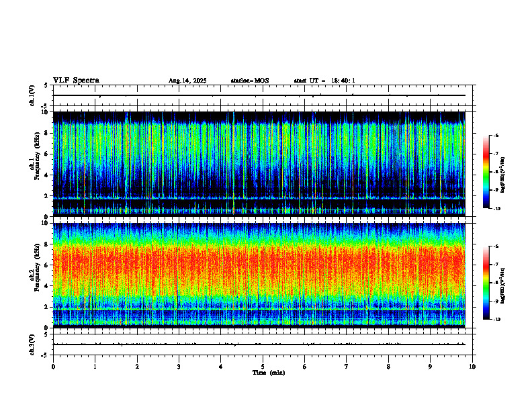The height and width of the screenshot is (411, 532).
Task: Click the time axis tick label "9"
Action: 430,367
